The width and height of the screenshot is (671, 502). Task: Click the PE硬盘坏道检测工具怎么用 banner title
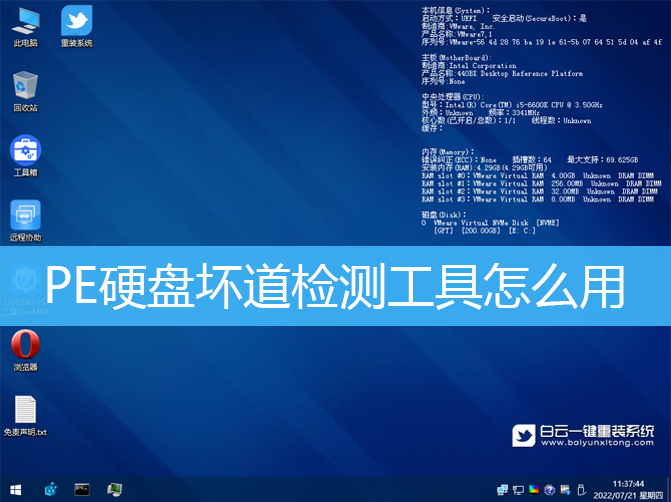[x=335, y=285]
